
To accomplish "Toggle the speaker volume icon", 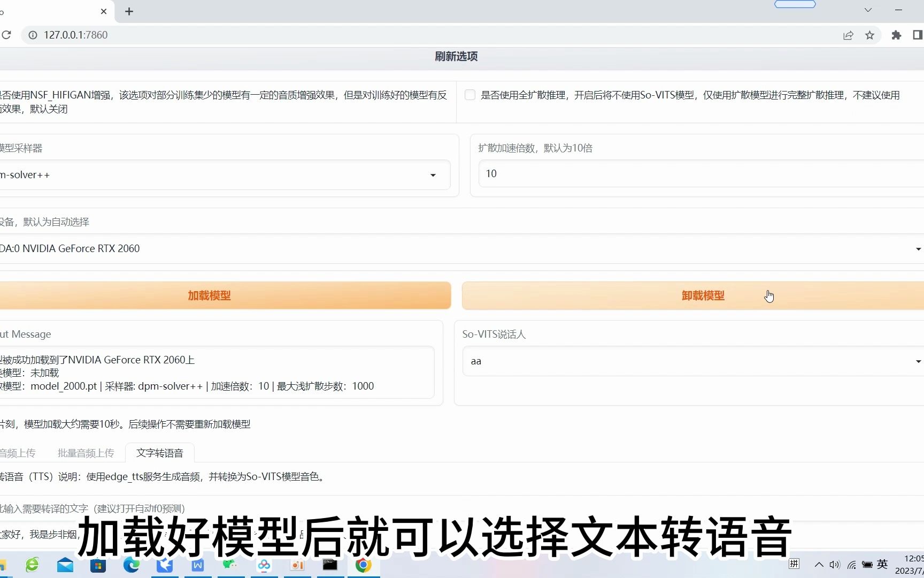I will pyautogui.click(x=835, y=564).
